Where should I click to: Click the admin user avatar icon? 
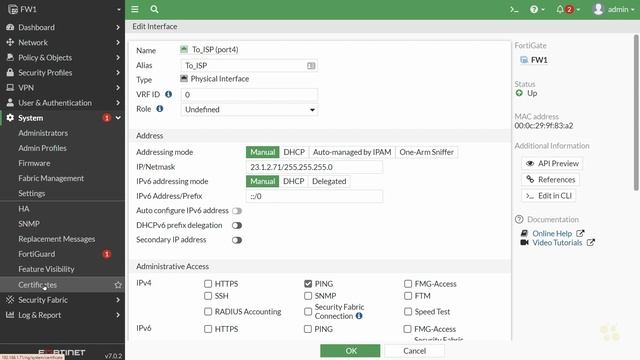tap(598, 9)
